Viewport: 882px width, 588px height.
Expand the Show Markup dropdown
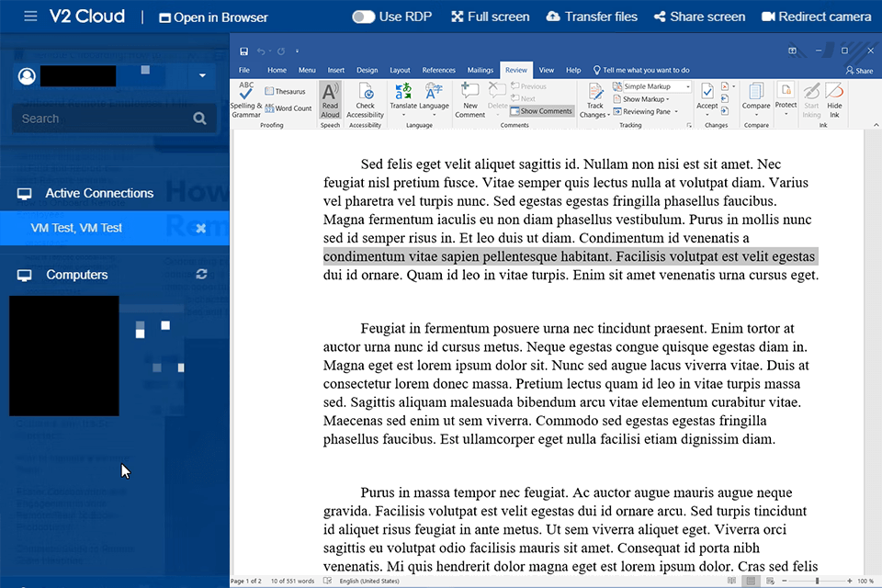pyautogui.click(x=647, y=99)
